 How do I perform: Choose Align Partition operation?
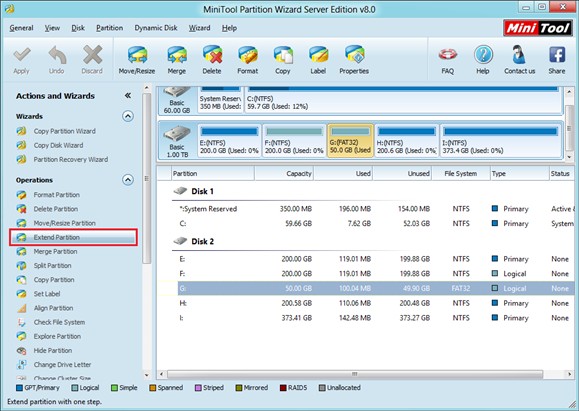(x=45, y=308)
